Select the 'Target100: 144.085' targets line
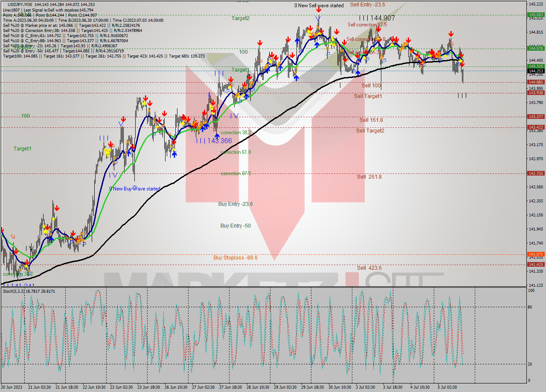 point(104,56)
